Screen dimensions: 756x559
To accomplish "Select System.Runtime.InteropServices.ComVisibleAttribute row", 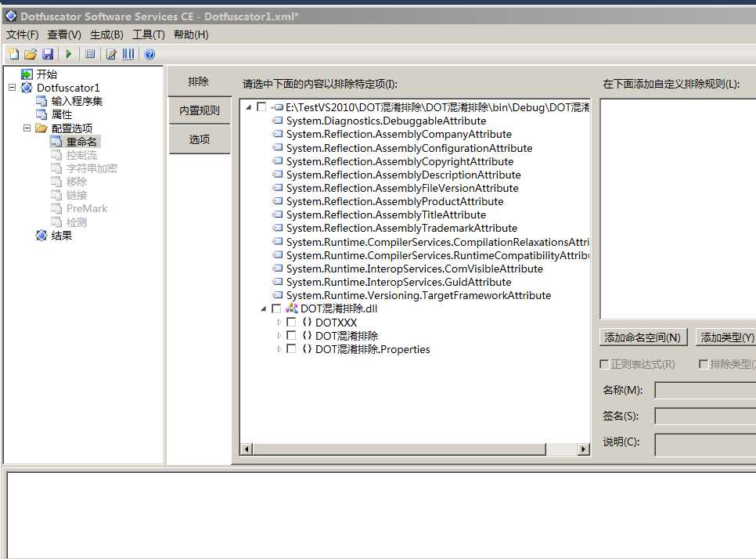I will point(414,269).
